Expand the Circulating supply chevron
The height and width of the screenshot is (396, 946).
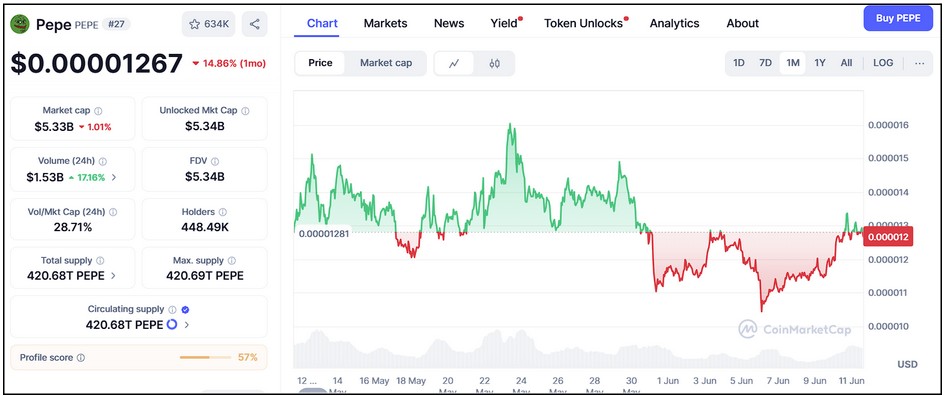(x=186, y=325)
